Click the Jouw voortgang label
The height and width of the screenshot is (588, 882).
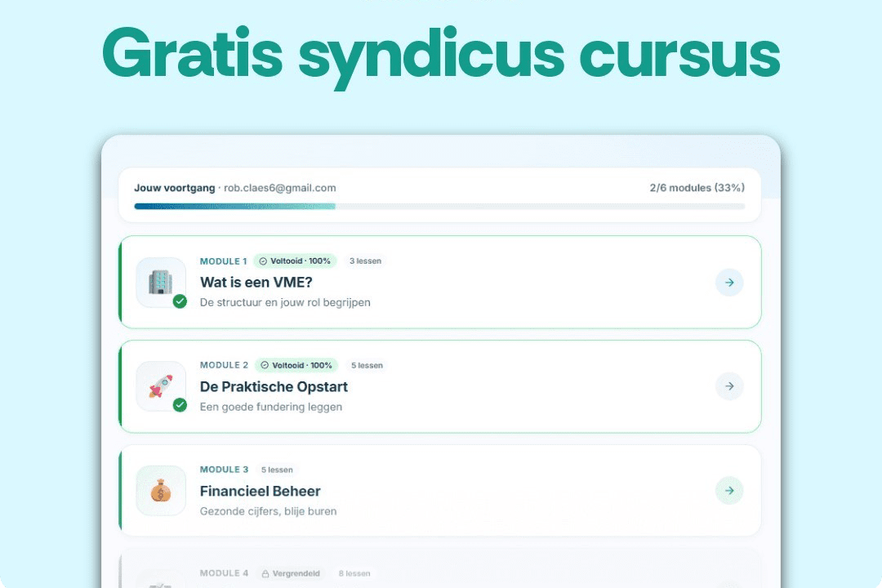(175, 188)
